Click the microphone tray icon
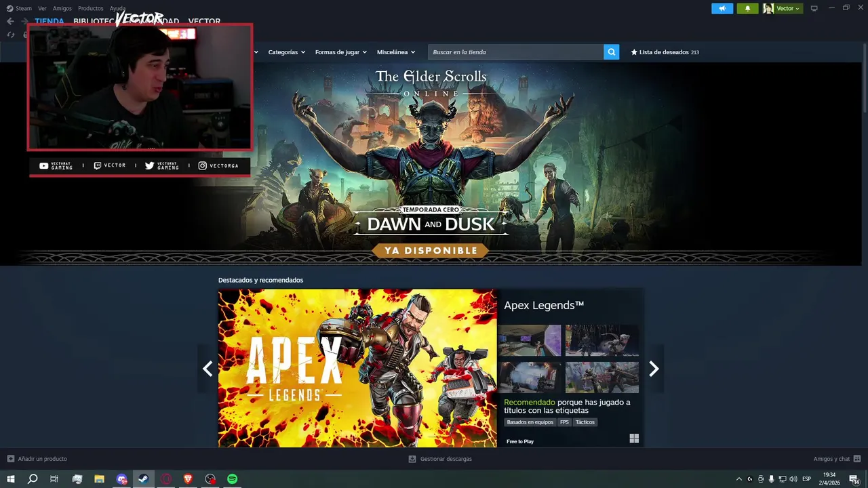 point(772,479)
